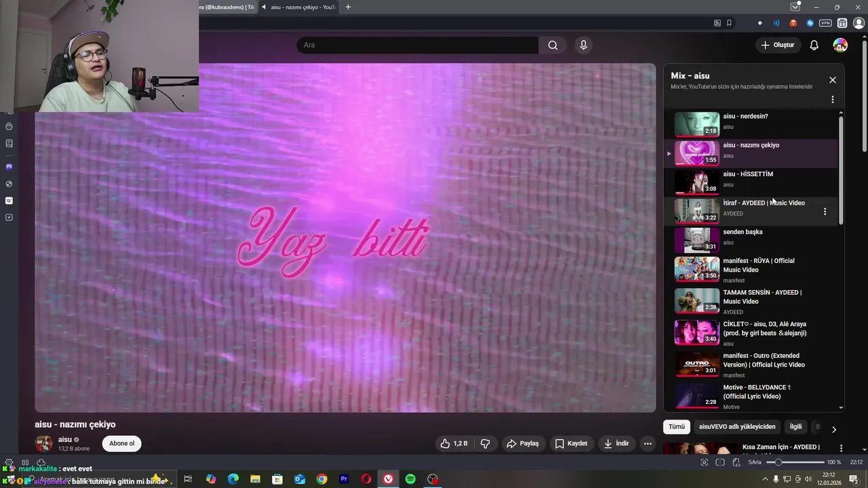Viewport: 868px width, 488px height.
Task: Click the YouTube search field Ara
Action: (x=417, y=45)
